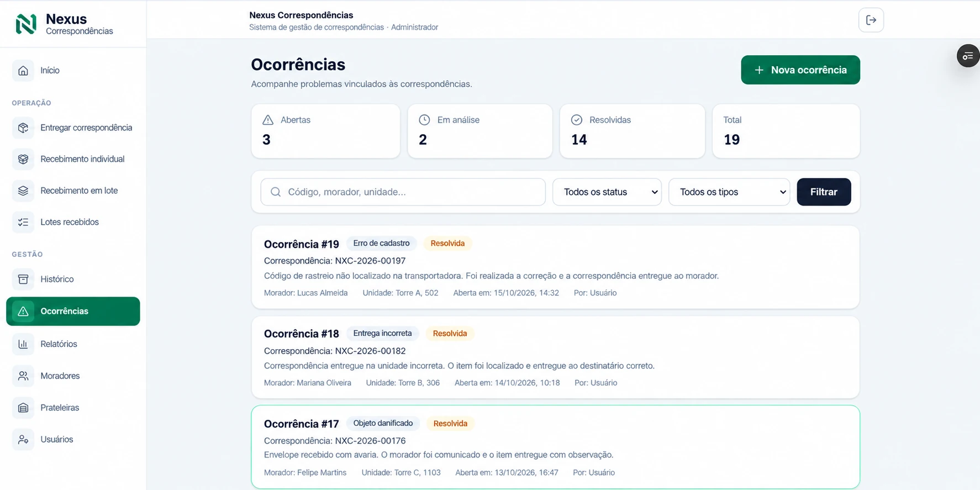This screenshot has width=980, height=490.
Task: Open the Ocorrência #18 card title
Action: pos(302,334)
